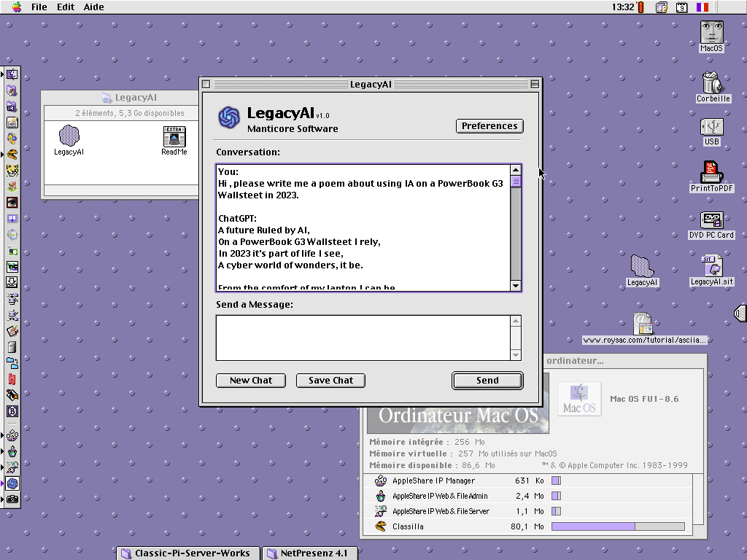Click the conversation scrollbar down arrow

(516, 286)
